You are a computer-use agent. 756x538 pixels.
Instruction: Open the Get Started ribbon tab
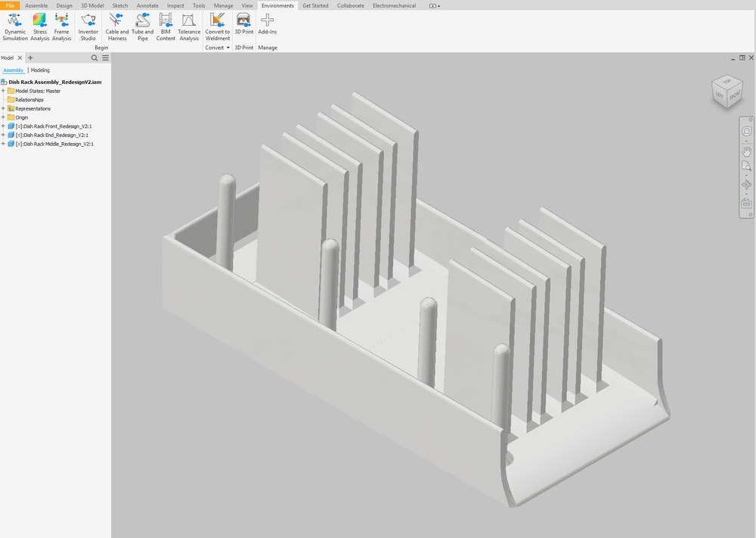[315, 6]
